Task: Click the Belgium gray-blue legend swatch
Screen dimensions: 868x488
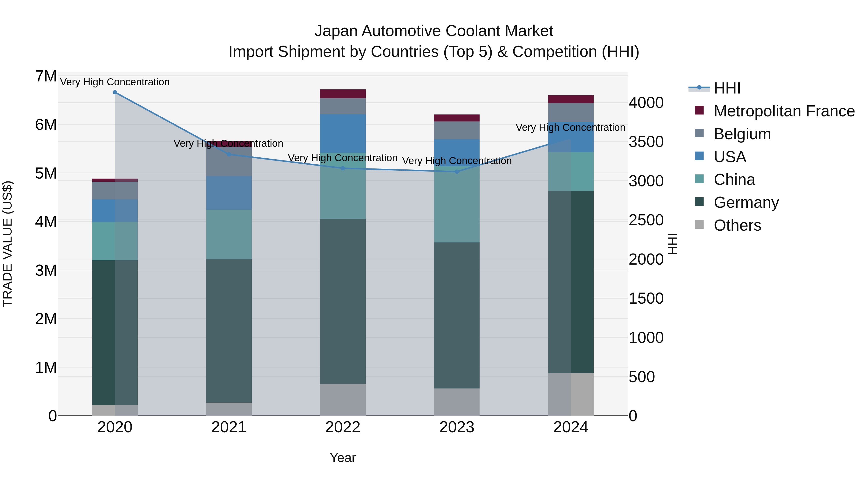Action: coord(699,133)
